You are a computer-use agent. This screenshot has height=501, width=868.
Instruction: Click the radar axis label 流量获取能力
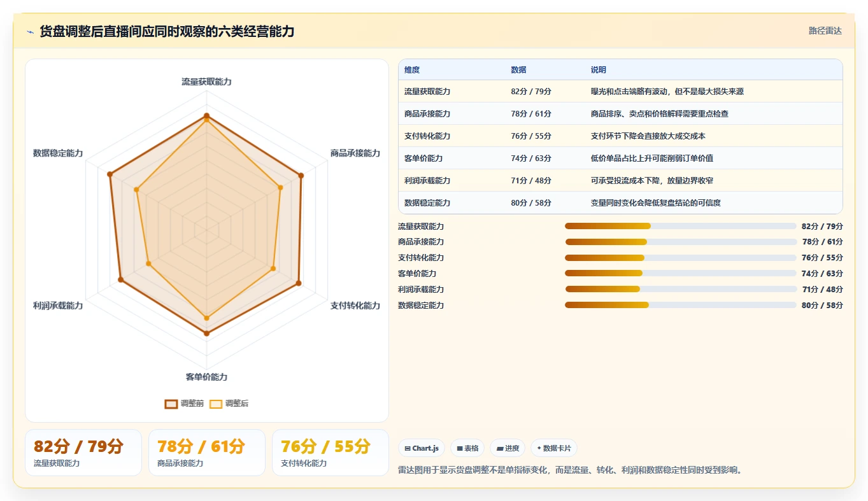tap(206, 82)
